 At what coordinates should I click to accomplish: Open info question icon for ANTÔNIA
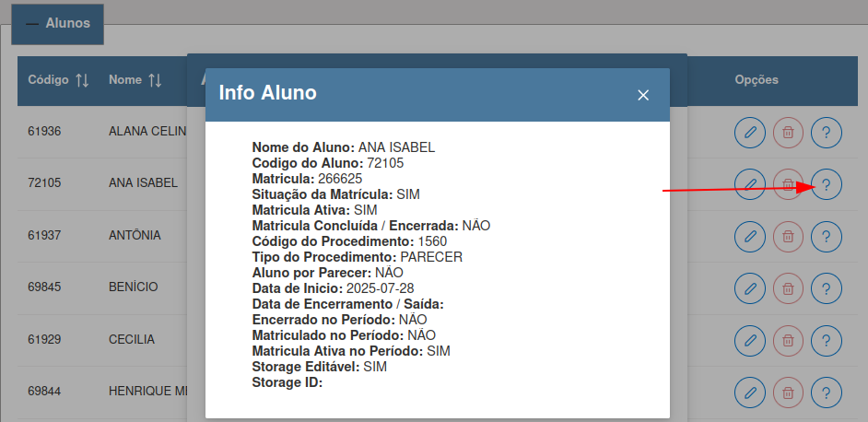pos(827,237)
